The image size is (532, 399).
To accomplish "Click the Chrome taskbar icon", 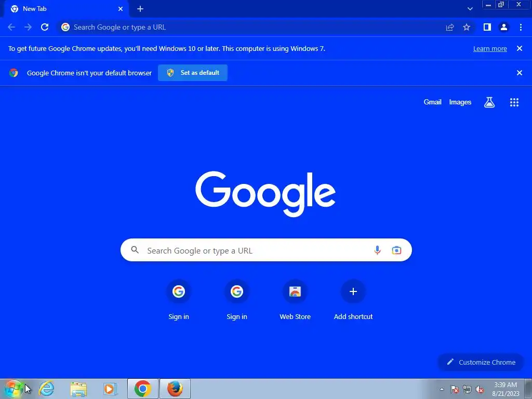I will (x=142, y=389).
